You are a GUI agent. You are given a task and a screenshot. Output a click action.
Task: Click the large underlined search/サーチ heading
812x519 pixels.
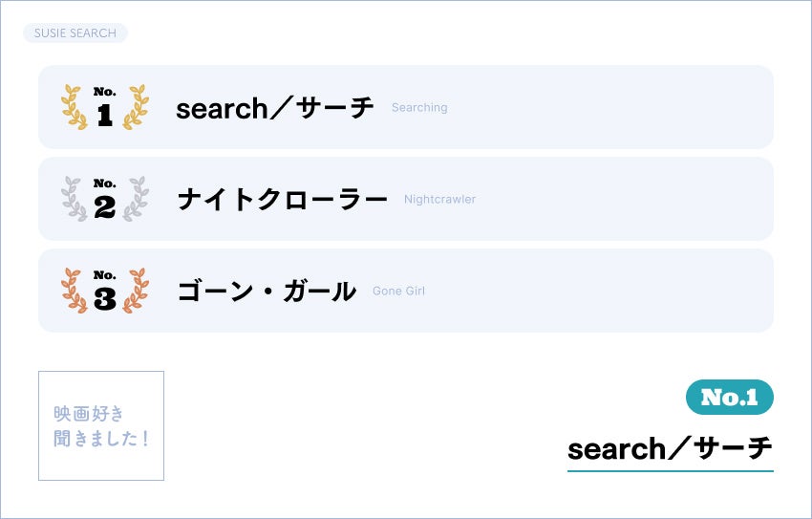click(x=670, y=448)
